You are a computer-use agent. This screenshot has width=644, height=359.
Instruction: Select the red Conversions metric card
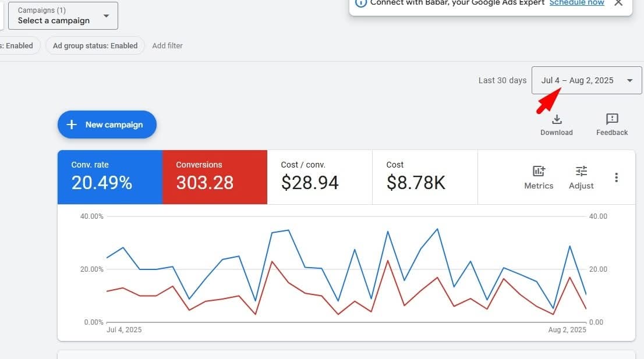coord(214,177)
